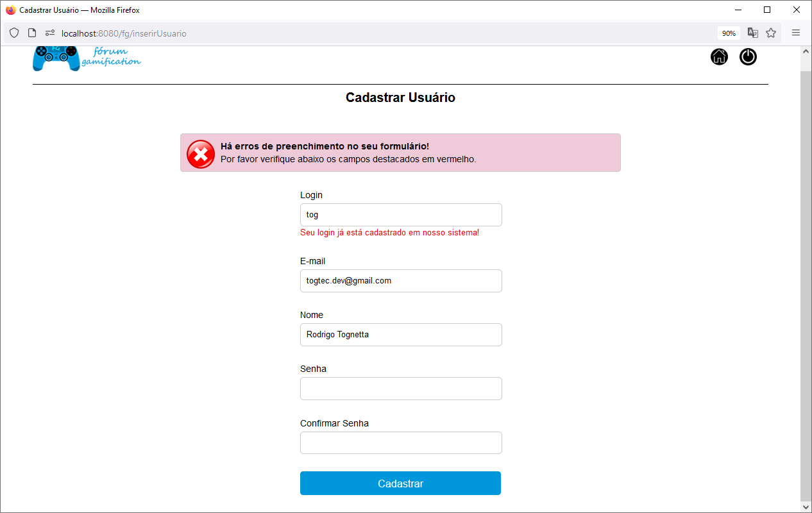This screenshot has width=812, height=513.
Task: Click the translate page icon
Action: pos(753,33)
